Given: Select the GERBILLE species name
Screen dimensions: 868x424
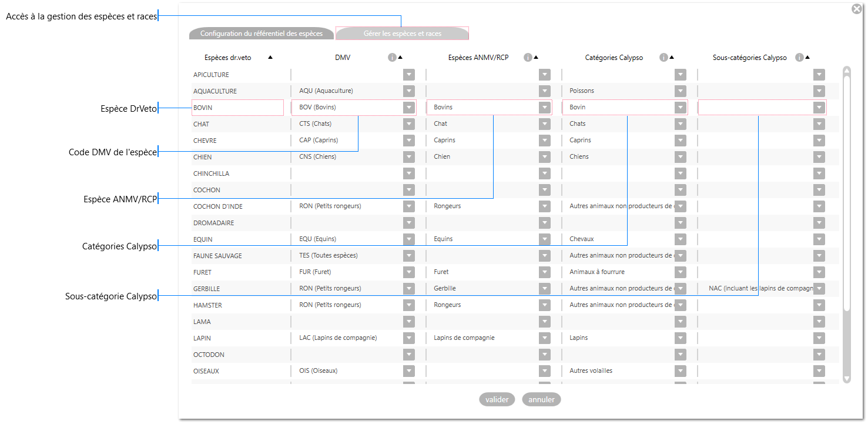Looking at the screenshot, I should pos(207,289).
